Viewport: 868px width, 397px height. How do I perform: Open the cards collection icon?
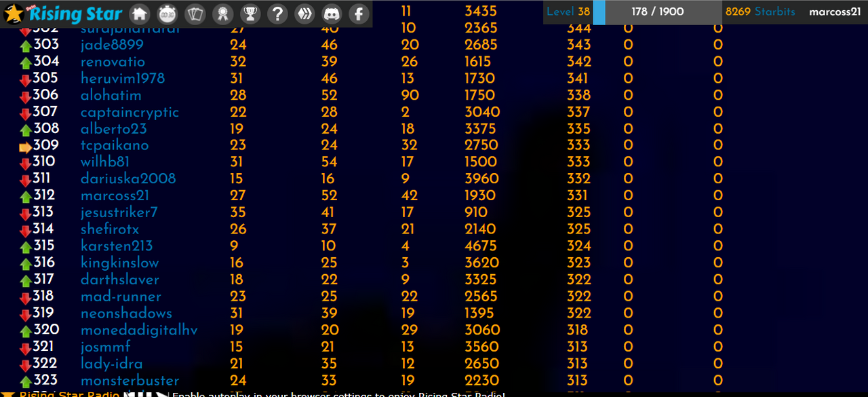click(x=194, y=13)
